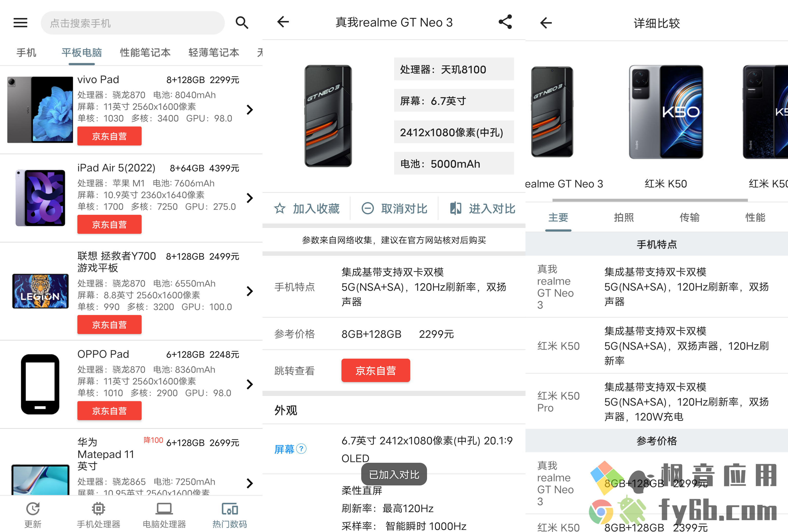Screen dimensions: 788x532
Task: Tap 取消对比 minus circle
Action: [x=368, y=208]
